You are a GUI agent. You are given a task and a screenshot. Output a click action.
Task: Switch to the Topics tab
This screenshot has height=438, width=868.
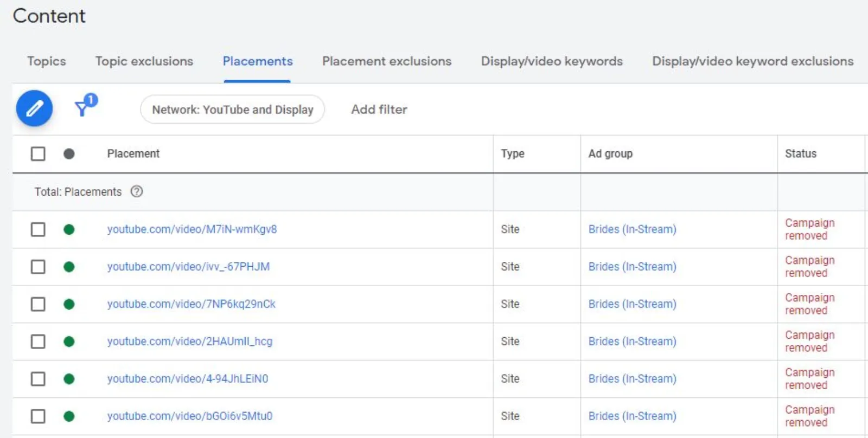(x=47, y=61)
